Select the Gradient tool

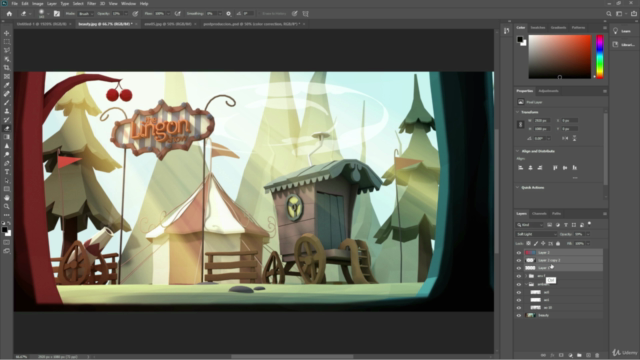click(x=7, y=137)
